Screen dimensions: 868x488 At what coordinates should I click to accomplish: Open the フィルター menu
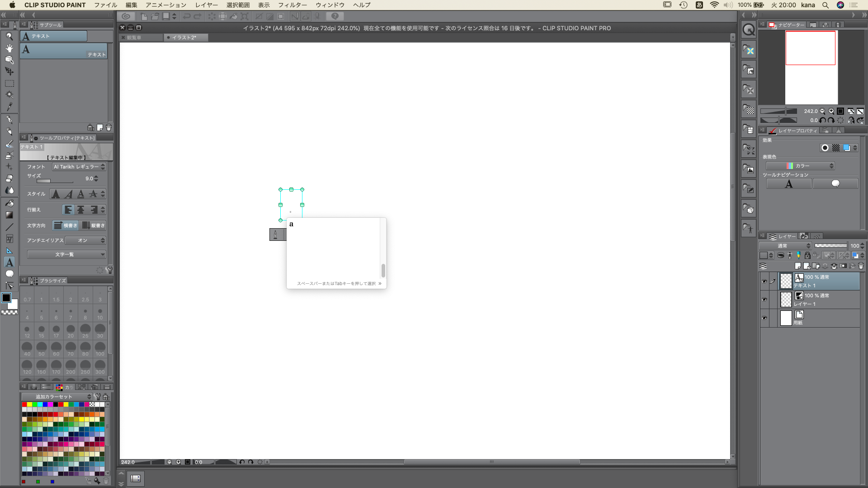coord(292,5)
